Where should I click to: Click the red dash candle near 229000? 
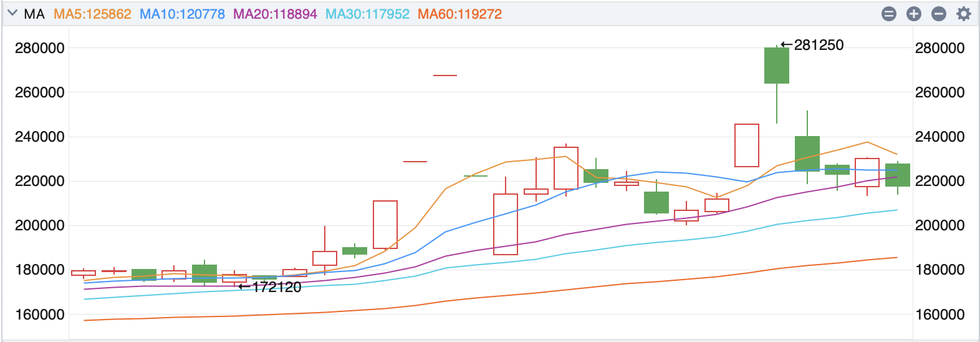[x=415, y=162]
